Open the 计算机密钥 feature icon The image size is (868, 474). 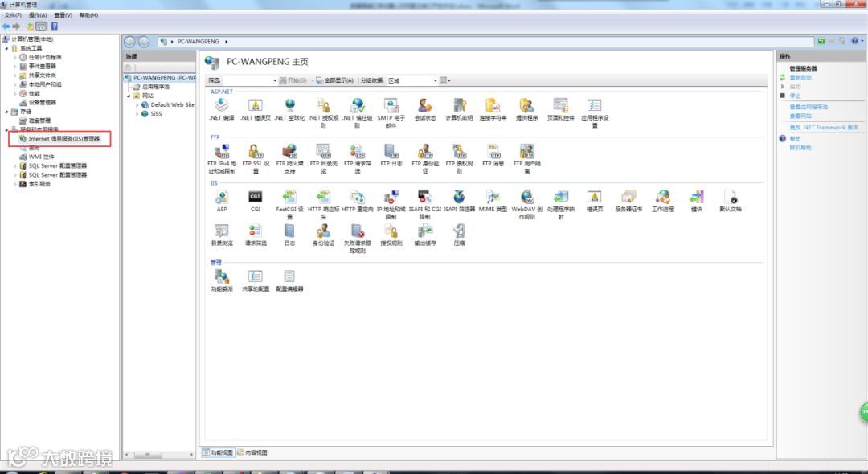(459, 105)
